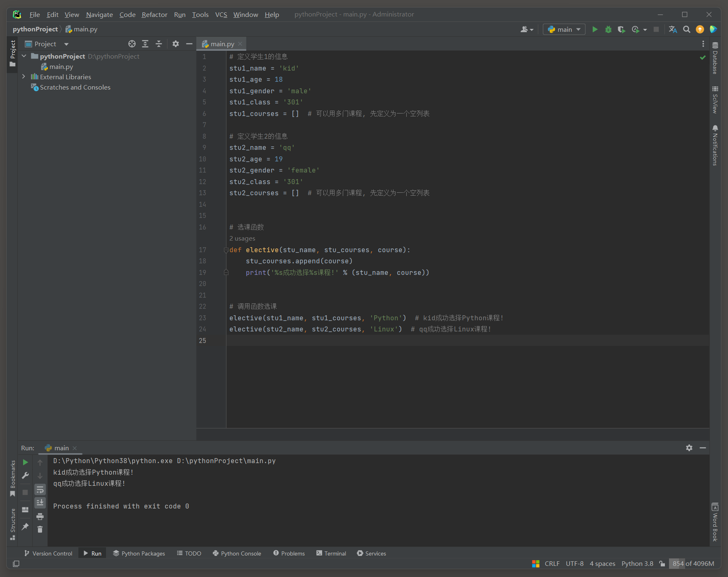Open Database side panel

715,58
